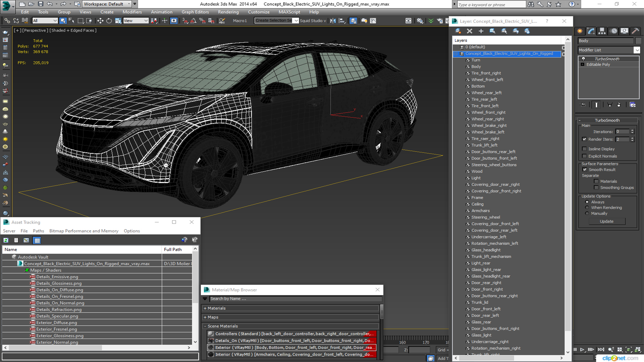Screen dimensions: 644x362
Task: Click Add Selected Objects plus icon
Action: tap(481, 31)
